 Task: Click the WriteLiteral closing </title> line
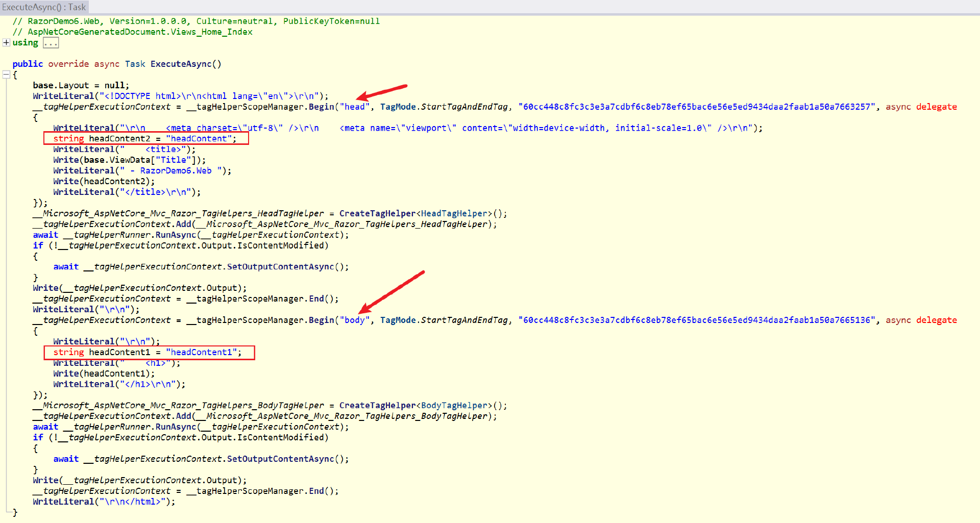(127, 192)
